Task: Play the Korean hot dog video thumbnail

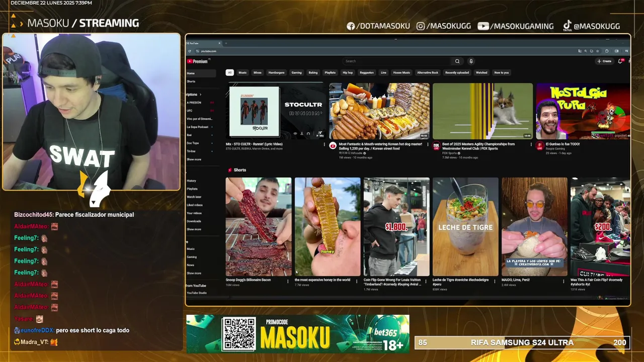Action: [379, 111]
